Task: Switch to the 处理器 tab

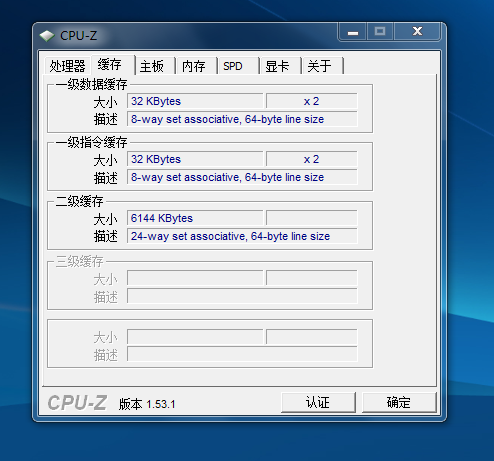Action: pos(68,66)
